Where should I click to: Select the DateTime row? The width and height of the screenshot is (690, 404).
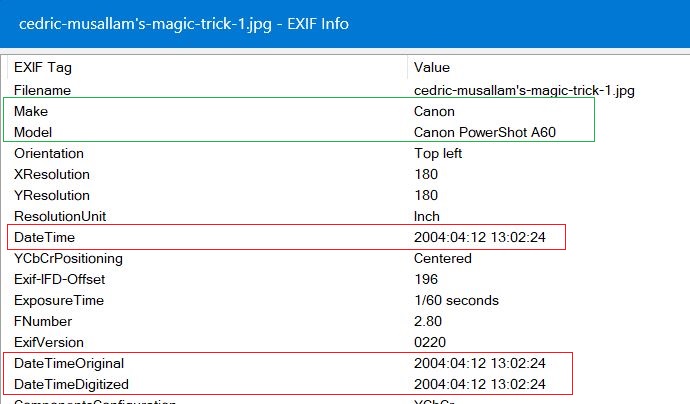coord(348,237)
